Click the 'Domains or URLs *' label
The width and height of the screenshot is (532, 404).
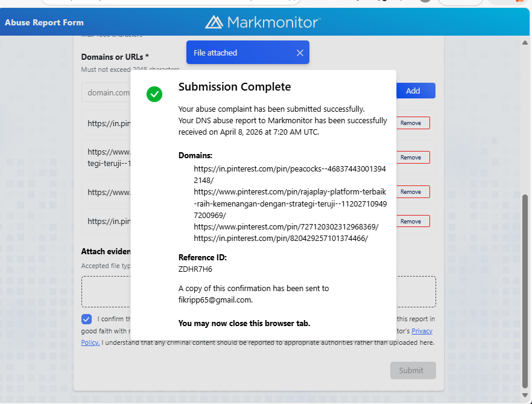(x=115, y=57)
